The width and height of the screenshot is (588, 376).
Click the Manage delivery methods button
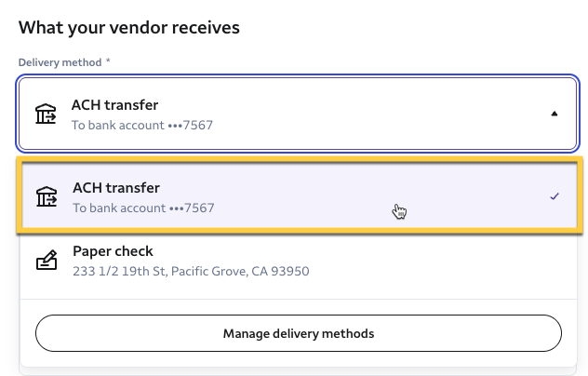[298, 333]
